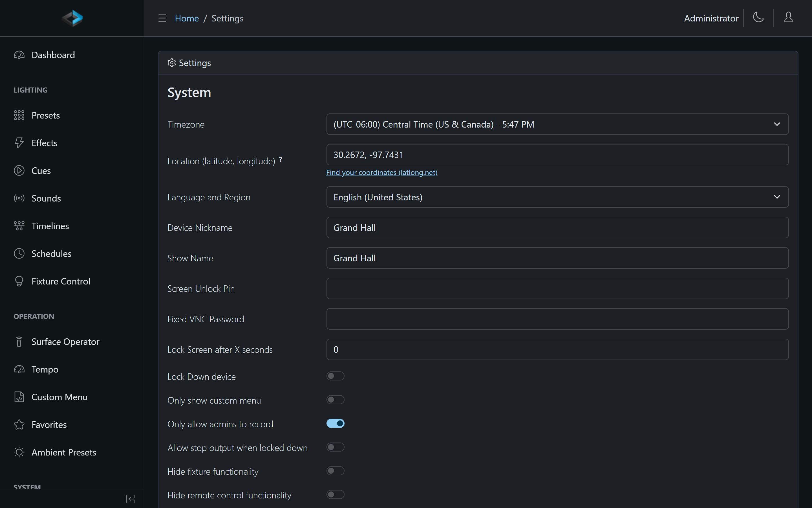812x508 pixels.
Task: Click the Settings gear icon in header
Action: [171, 63]
